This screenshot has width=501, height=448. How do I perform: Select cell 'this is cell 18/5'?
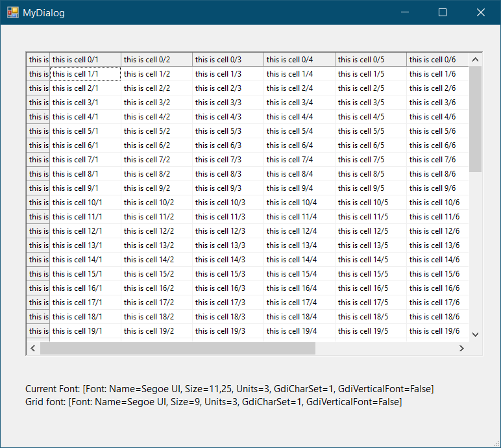click(371, 317)
